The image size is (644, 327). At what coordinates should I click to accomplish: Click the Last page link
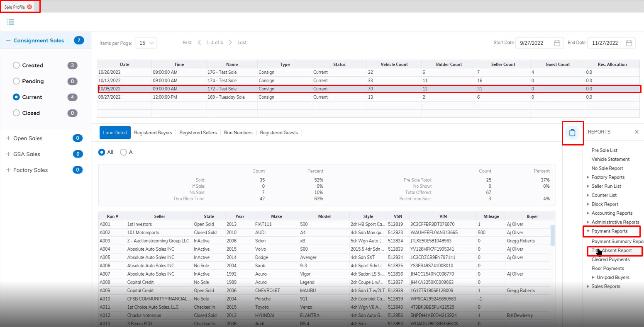pos(242,43)
